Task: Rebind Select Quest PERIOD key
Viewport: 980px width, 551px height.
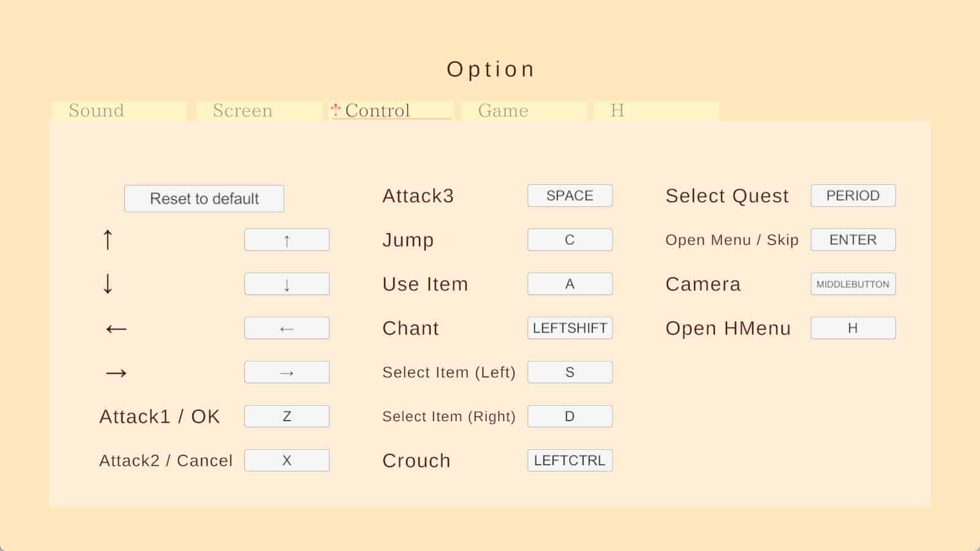Action: (x=853, y=196)
